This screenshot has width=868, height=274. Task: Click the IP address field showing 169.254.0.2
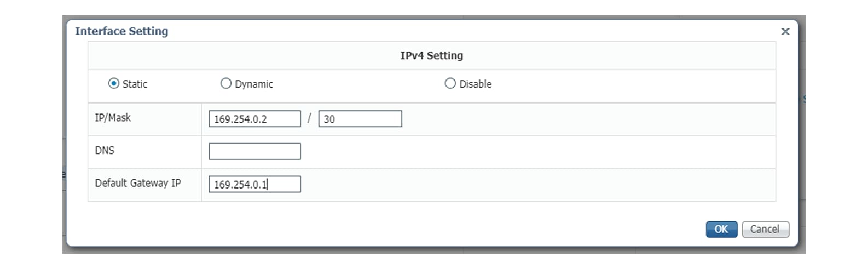click(254, 119)
